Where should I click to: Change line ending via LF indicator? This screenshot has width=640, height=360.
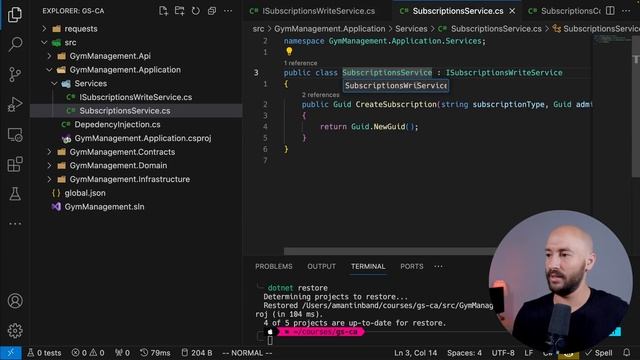click(529, 353)
